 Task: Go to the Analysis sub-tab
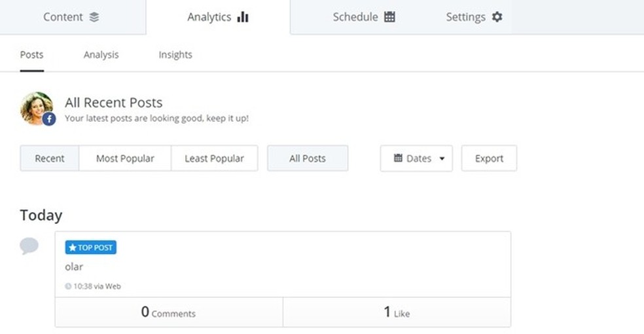pos(101,55)
